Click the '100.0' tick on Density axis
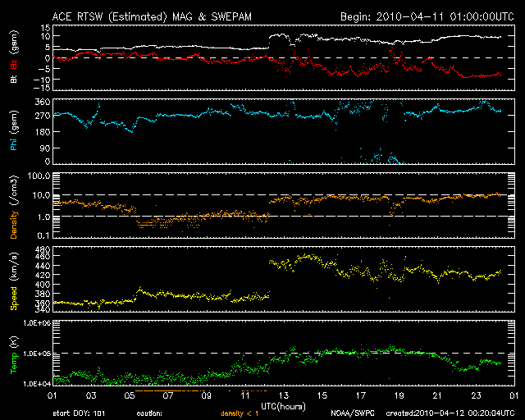The height and width of the screenshot is (420, 525). [x=39, y=176]
